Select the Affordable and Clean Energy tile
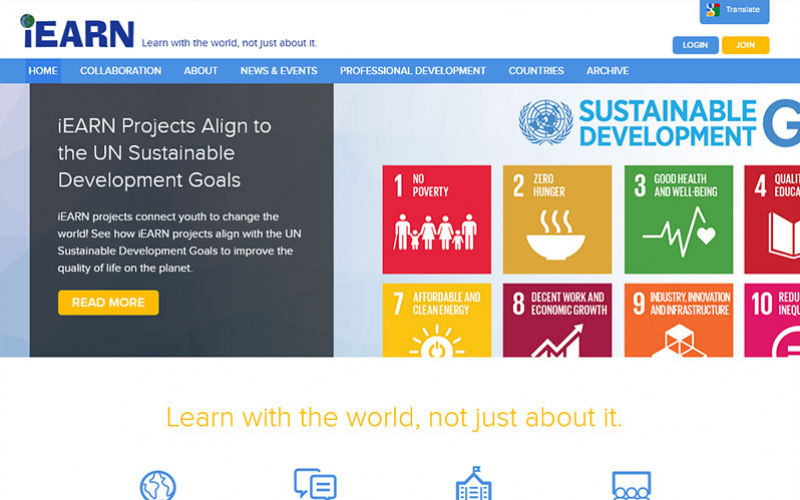Screen dimensions: 800x500 pyautogui.click(x=437, y=320)
